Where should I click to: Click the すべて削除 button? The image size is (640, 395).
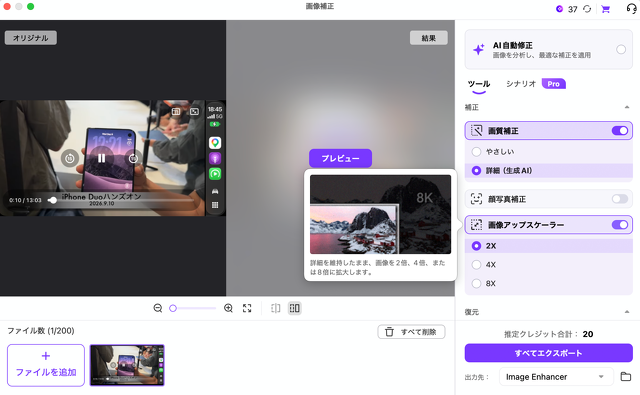tap(411, 332)
